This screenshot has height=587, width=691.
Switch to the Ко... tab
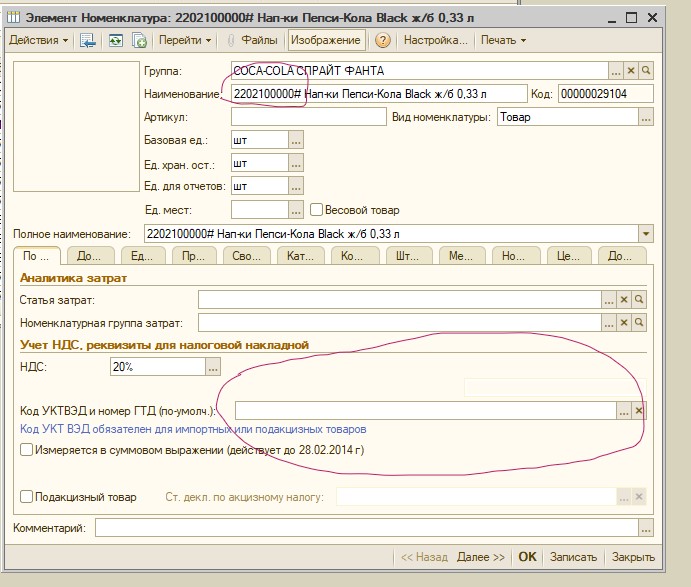pos(353,256)
